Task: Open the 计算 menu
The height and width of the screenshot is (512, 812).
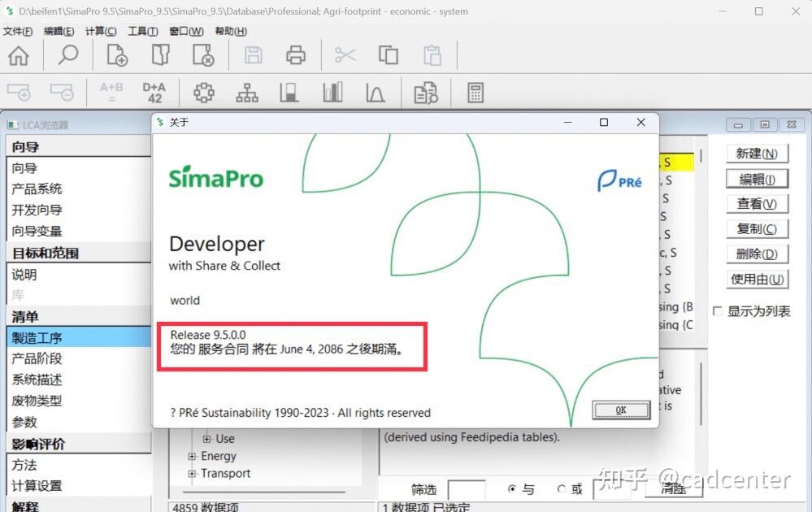Action: click(100, 31)
